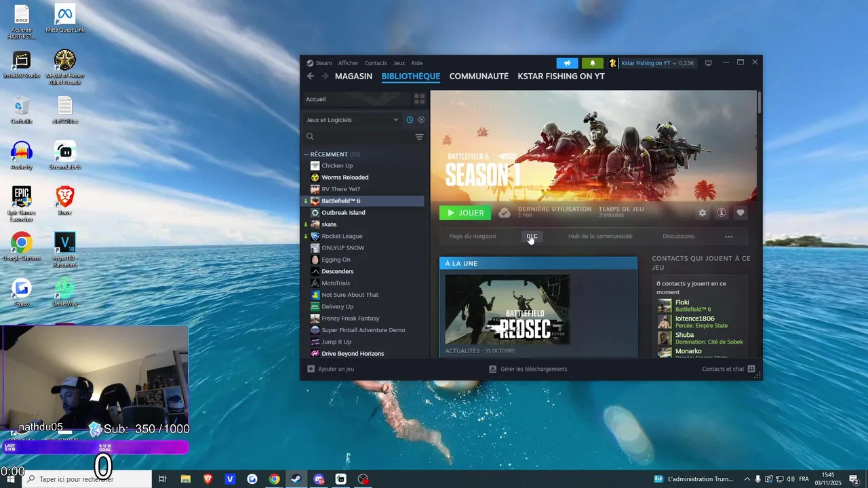Screen dimensions: 868x488
Task: Open advanced filter options icon
Action: (x=419, y=137)
